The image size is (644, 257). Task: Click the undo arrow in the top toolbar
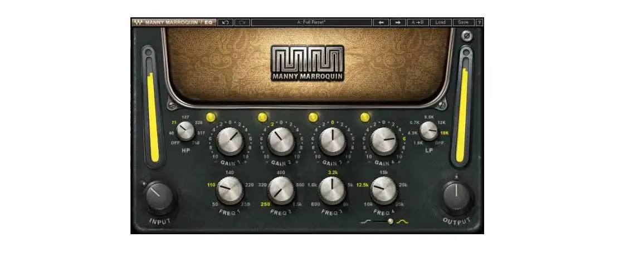tap(226, 23)
